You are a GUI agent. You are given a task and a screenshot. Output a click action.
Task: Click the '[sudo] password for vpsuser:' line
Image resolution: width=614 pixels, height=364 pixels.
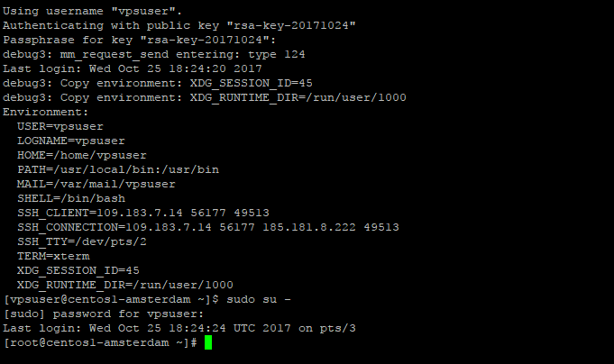pos(104,314)
